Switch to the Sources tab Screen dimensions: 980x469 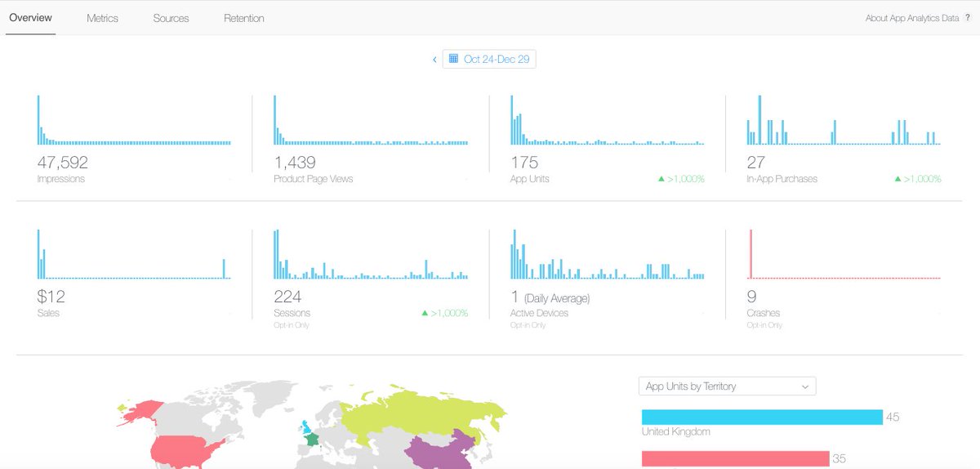(x=171, y=18)
